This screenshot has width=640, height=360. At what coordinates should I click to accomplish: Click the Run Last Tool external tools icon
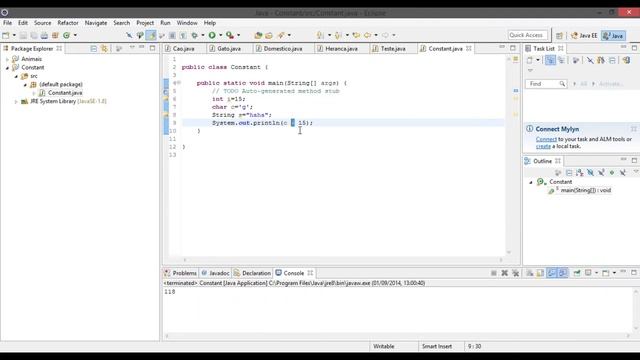pos(230,36)
